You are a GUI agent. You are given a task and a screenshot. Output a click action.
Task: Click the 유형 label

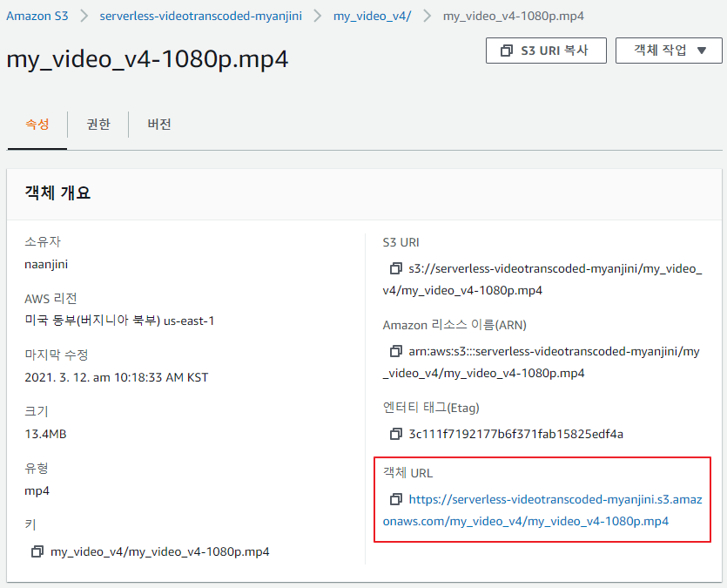point(37,469)
